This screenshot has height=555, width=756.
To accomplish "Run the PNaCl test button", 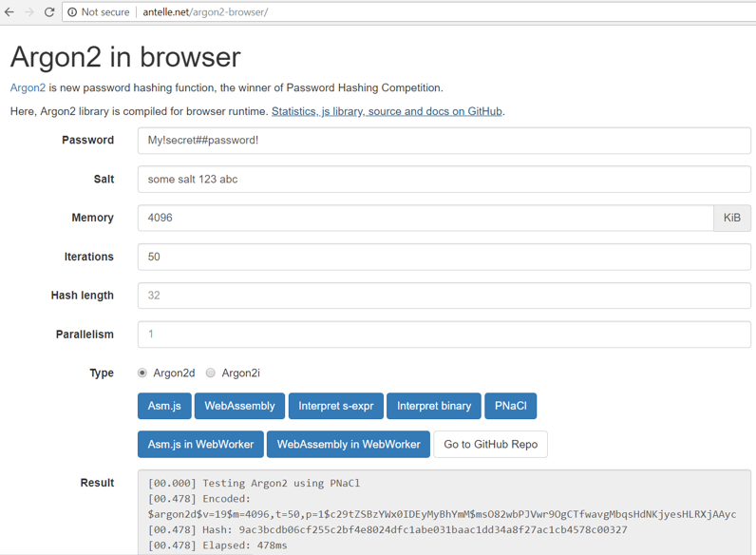I will click(510, 406).
